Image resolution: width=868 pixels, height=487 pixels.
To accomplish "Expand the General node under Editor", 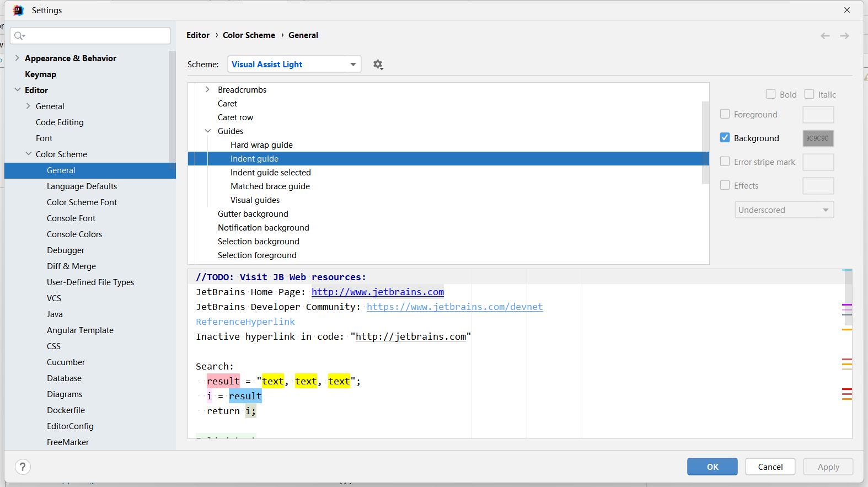I will pos(28,106).
